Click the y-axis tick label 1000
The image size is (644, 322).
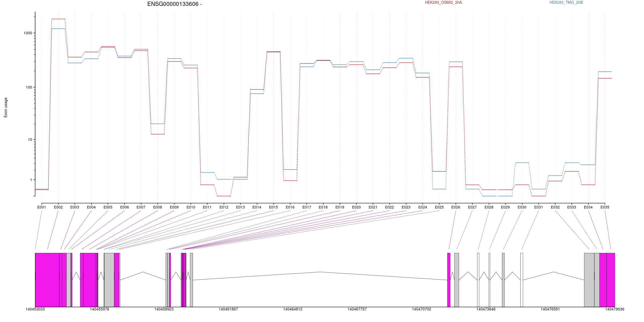click(28, 33)
